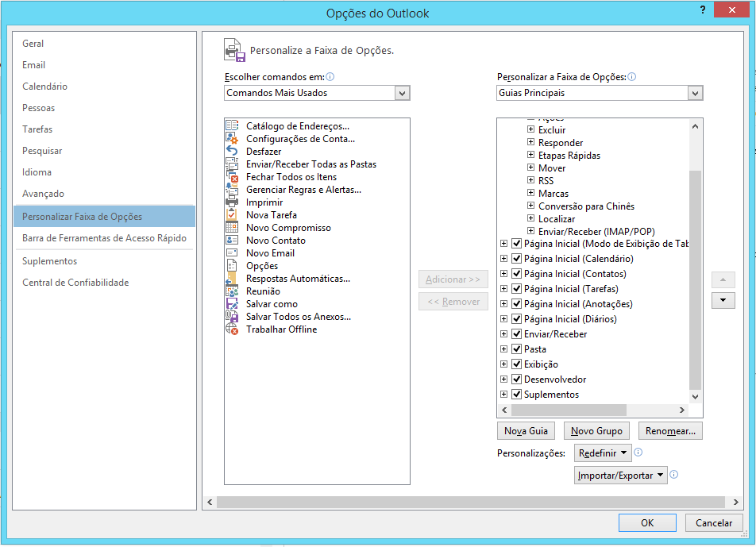Expand the Excluir group
The height and width of the screenshot is (547, 756).
(x=530, y=129)
